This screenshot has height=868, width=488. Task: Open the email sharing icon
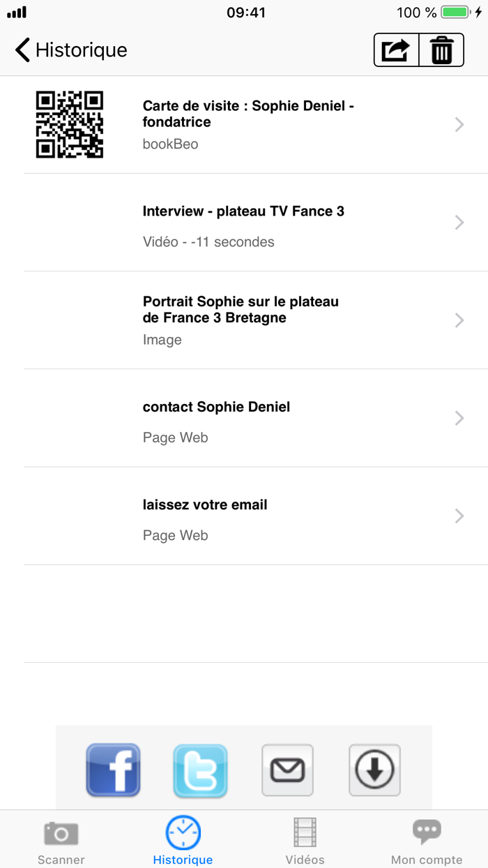(287, 770)
